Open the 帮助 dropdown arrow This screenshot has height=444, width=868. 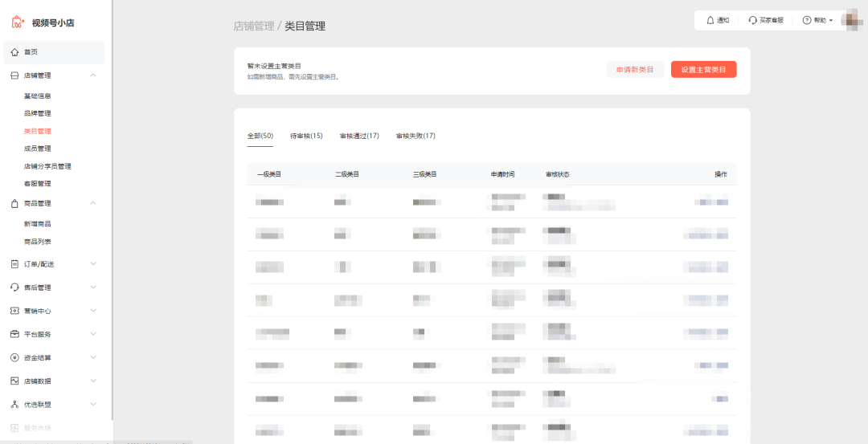coord(831,20)
